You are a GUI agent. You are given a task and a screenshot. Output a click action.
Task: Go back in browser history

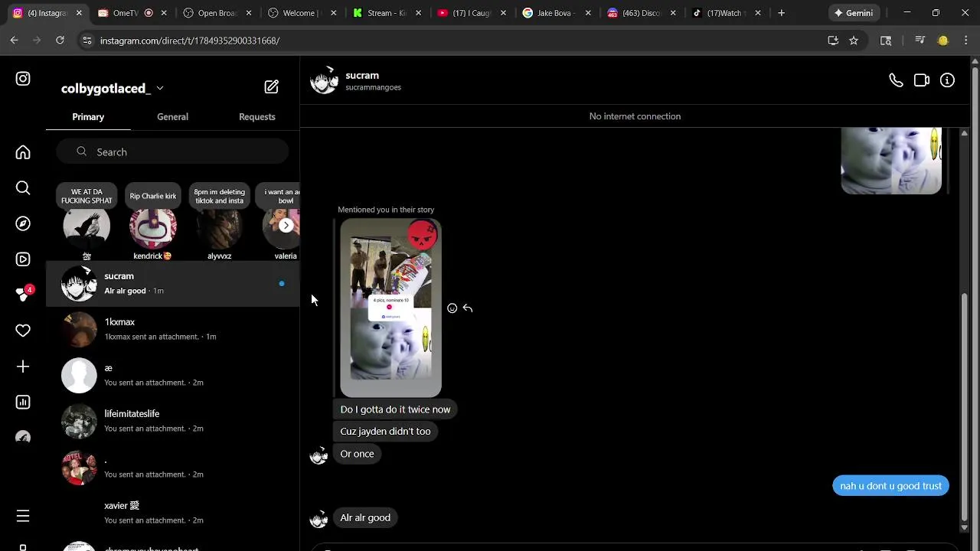[15, 41]
